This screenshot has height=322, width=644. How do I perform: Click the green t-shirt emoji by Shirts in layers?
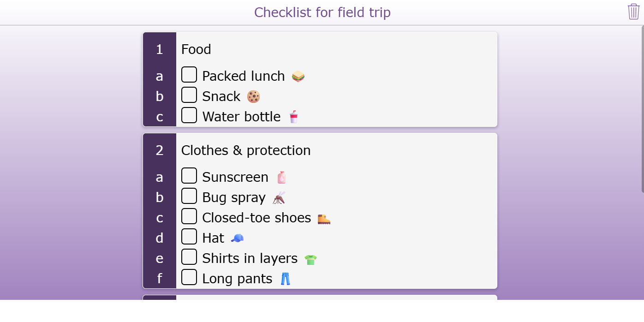pyautogui.click(x=310, y=259)
